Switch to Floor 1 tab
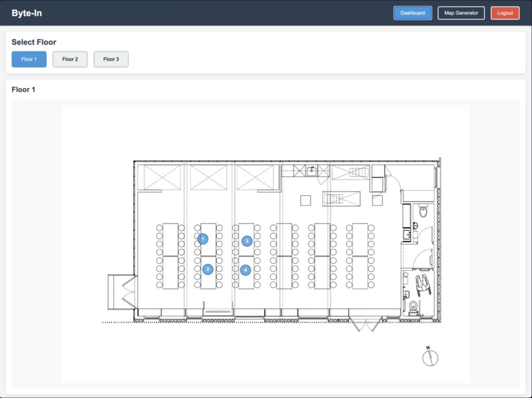 [x=29, y=59]
